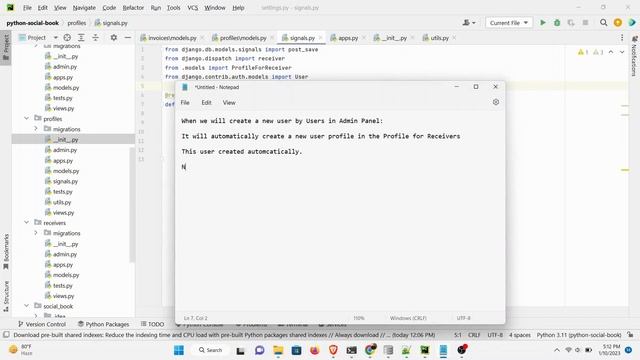Show hidden system tray icons chevron

coord(556,350)
